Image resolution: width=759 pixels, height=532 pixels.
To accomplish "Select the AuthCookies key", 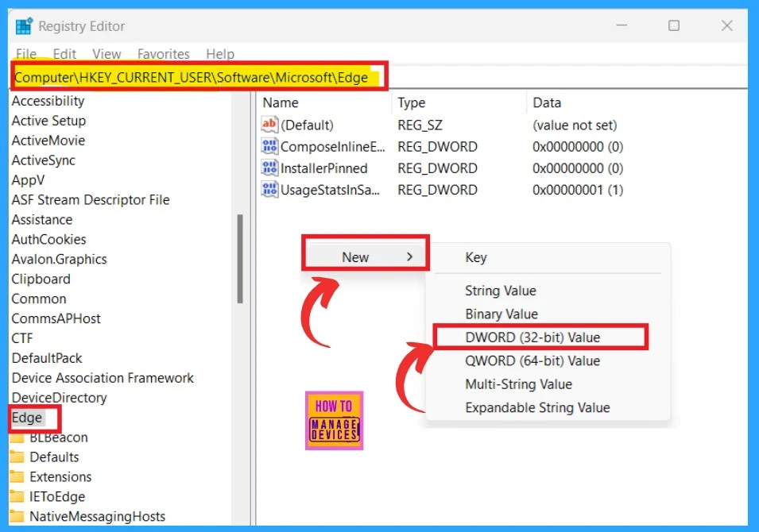I will tap(49, 240).
